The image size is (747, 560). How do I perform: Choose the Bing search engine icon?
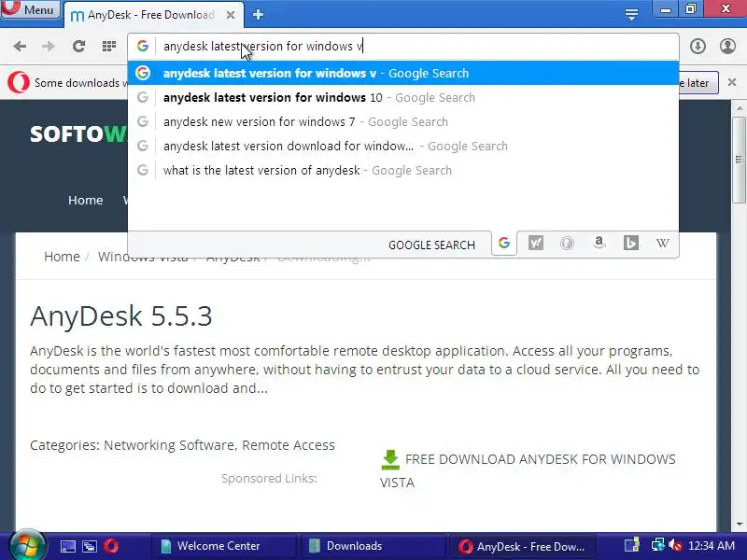[x=631, y=244]
